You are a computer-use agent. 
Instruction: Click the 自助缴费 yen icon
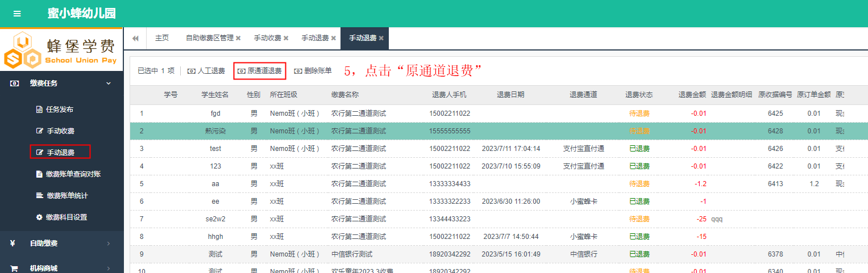pos(13,243)
